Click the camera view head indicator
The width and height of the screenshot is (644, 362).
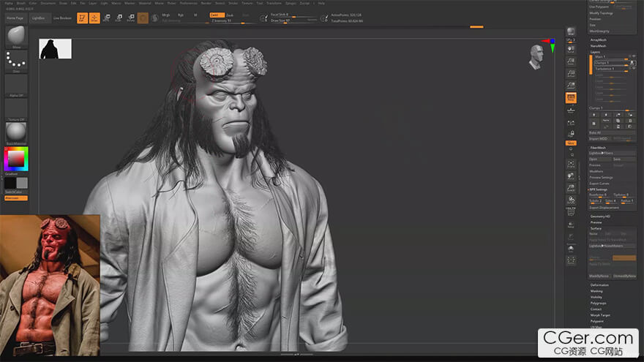pyautogui.click(x=536, y=56)
